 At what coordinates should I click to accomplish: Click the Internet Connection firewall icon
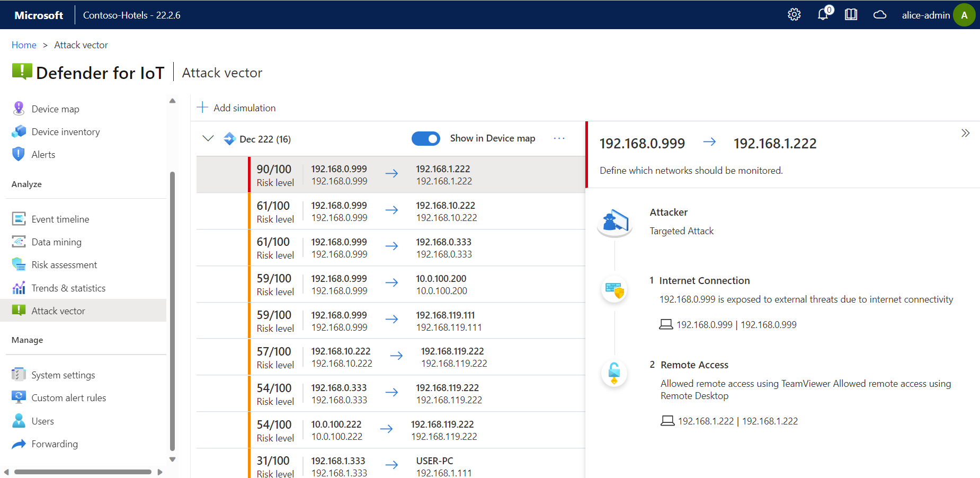(x=614, y=290)
